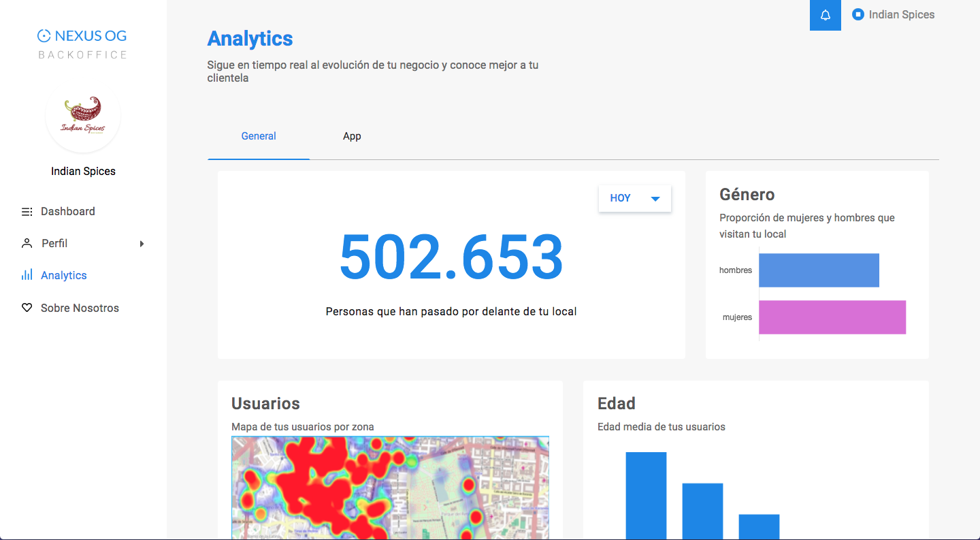
Task: Click the HOY dropdown arrow
Action: pyautogui.click(x=655, y=199)
